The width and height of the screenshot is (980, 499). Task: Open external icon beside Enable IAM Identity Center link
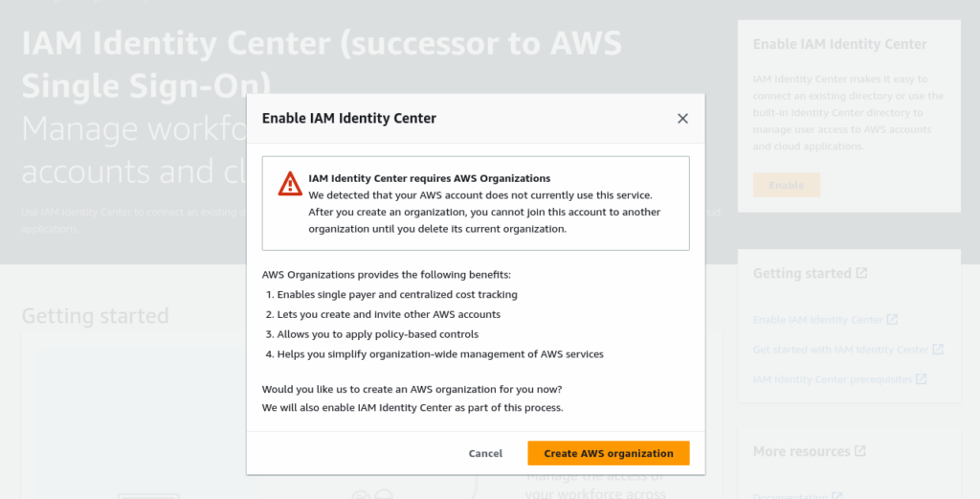coord(892,319)
